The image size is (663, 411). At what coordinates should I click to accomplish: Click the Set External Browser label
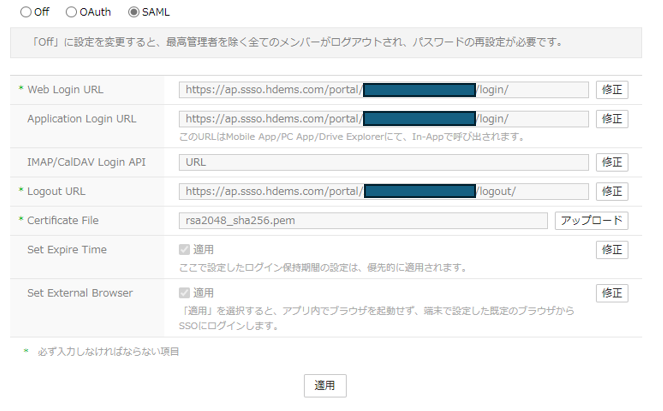(80, 293)
